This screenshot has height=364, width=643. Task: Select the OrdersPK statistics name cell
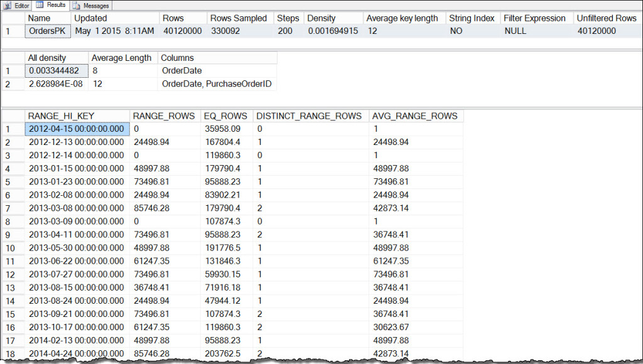[x=48, y=30]
